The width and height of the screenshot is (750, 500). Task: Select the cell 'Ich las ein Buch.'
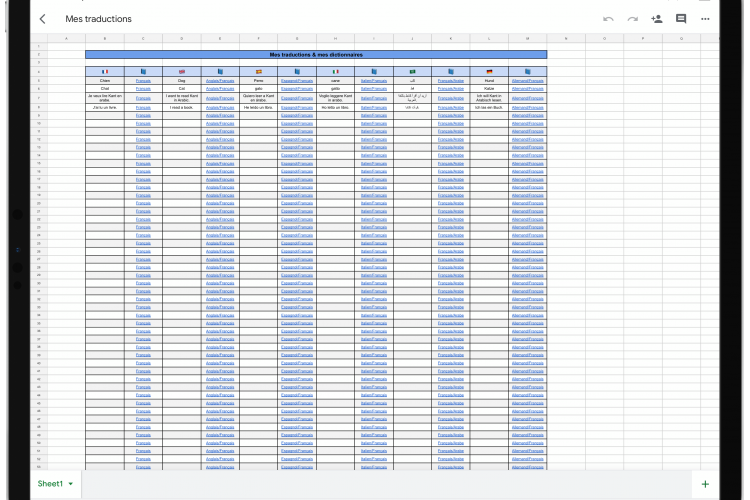pos(489,108)
